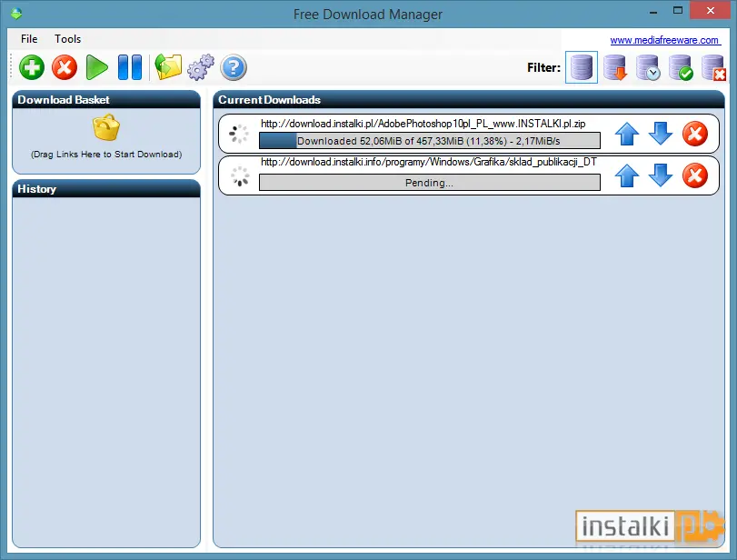Click 'Drag Links Here to Start Download' text
The image size is (737, 560).
coord(106,155)
